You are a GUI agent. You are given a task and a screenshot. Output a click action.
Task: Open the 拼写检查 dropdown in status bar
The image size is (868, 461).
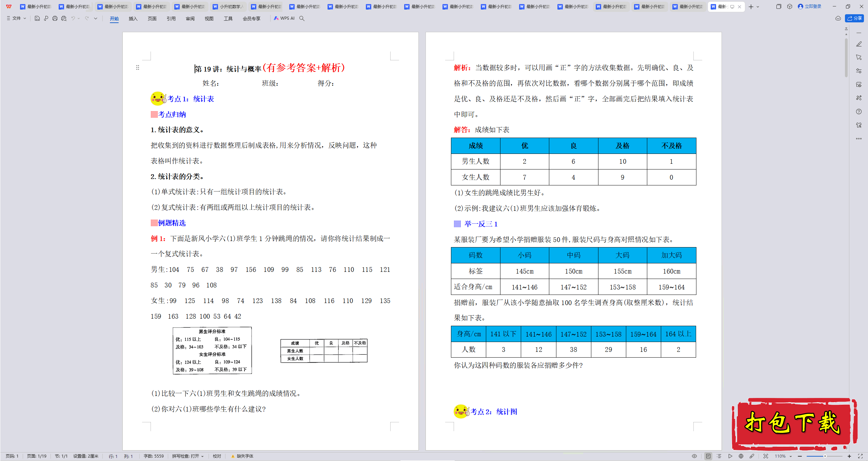pos(188,456)
